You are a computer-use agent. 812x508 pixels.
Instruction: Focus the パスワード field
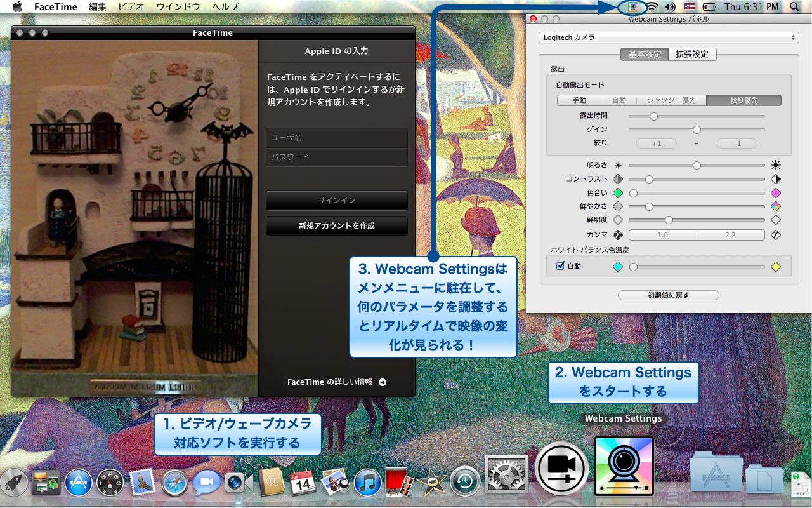[x=337, y=157]
